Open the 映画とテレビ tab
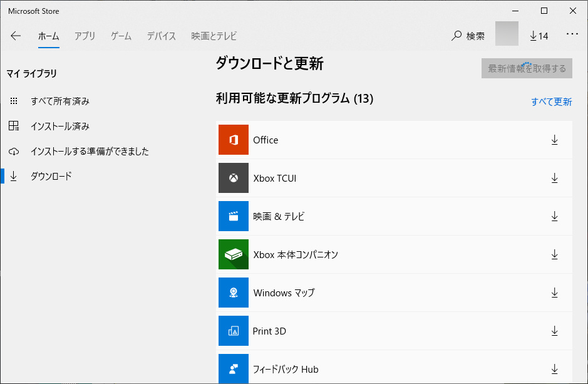 214,36
